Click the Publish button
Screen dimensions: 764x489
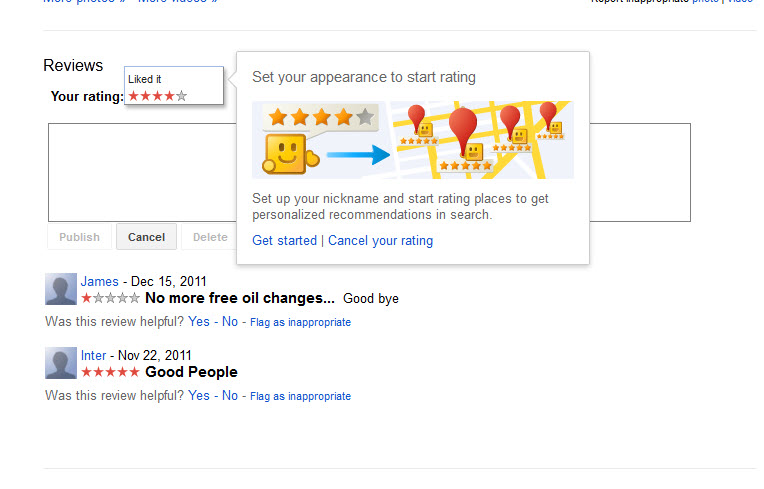tap(79, 237)
